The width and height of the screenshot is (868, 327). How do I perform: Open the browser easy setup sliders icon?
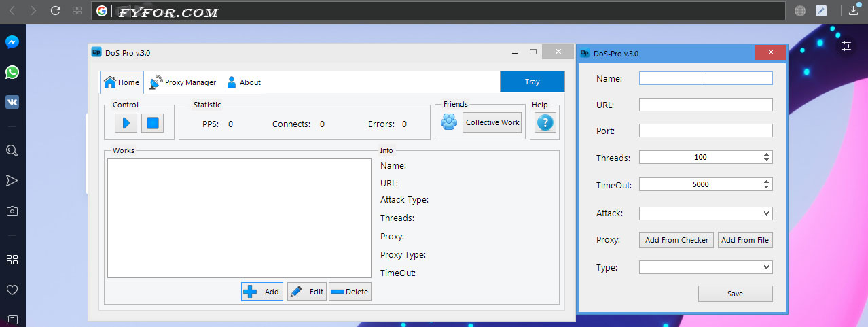(x=846, y=46)
